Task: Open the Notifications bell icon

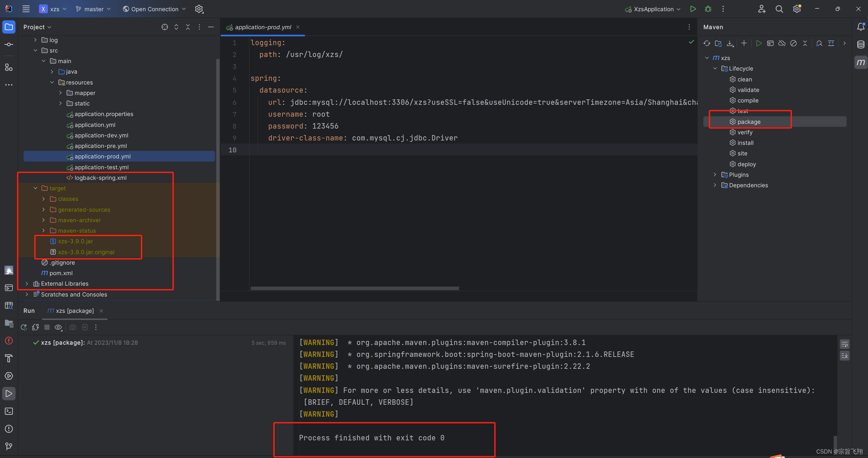Action: point(861,27)
